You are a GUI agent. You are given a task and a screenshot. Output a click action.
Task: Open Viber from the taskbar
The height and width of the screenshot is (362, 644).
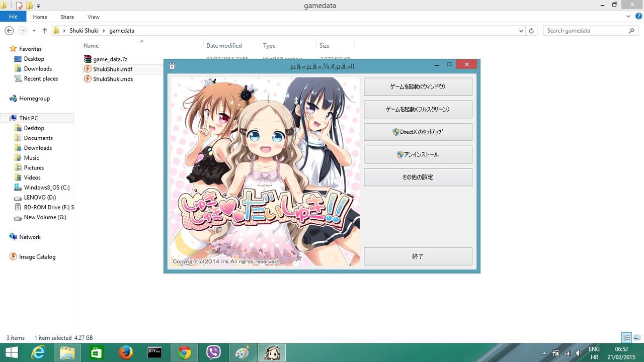click(213, 353)
